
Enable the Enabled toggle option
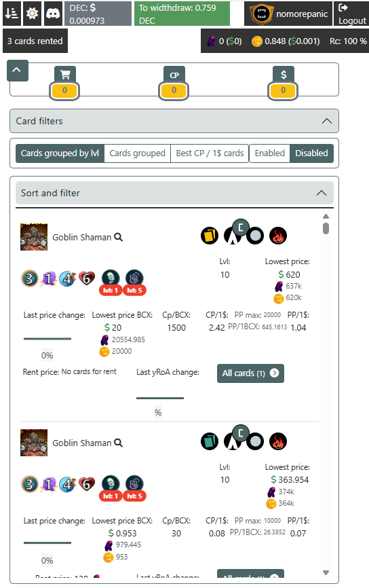click(x=270, y=153)
